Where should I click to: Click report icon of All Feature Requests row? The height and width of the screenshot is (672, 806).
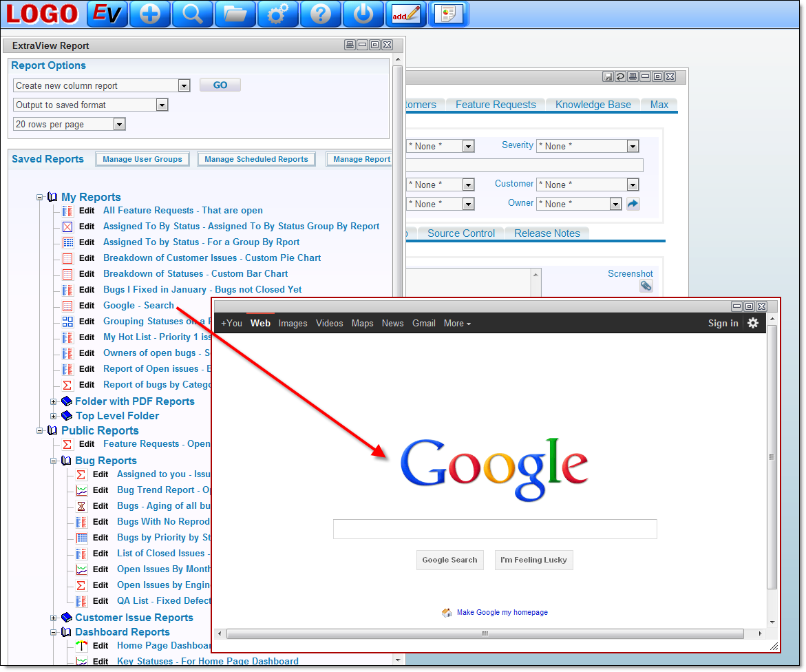[67, 211]
